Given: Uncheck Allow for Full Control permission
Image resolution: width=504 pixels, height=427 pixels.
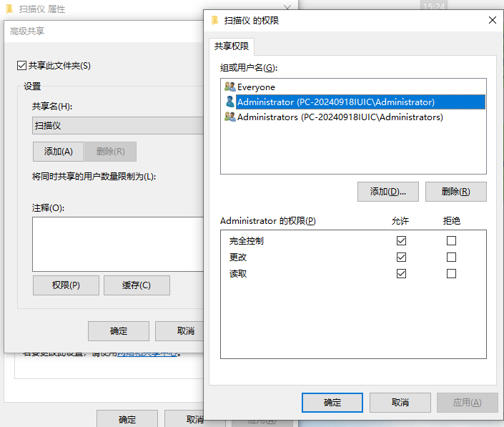Looking at the screenshot, I should point(401,241).
